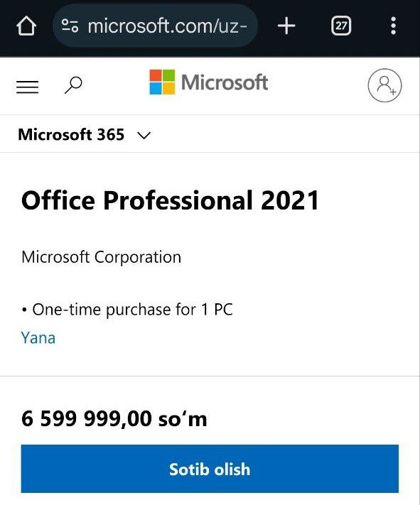Open a new tab with plus icon
Screen dimensions: 420x505
coord(286,26)
